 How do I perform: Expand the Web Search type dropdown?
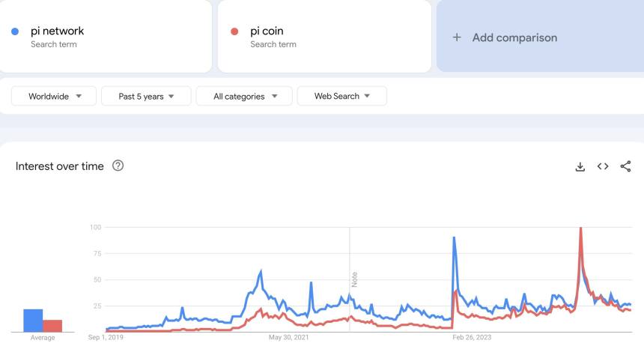point(341,96)
